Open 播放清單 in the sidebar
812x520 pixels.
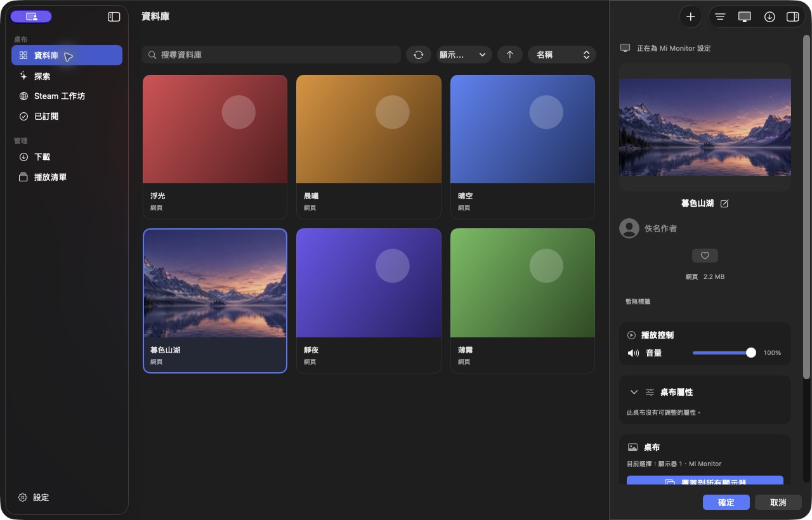(67, 178)
